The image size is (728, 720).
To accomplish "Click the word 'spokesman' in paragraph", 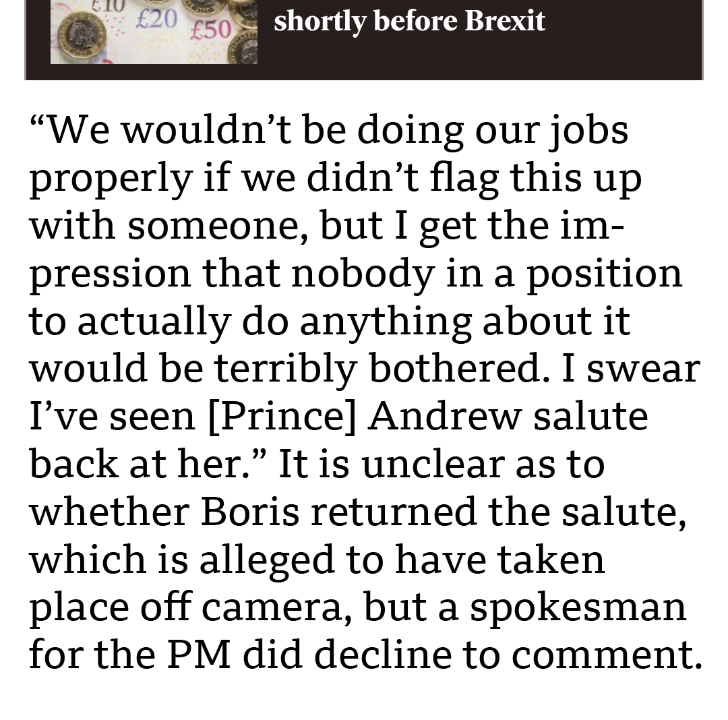I will [x=578, y=609].
